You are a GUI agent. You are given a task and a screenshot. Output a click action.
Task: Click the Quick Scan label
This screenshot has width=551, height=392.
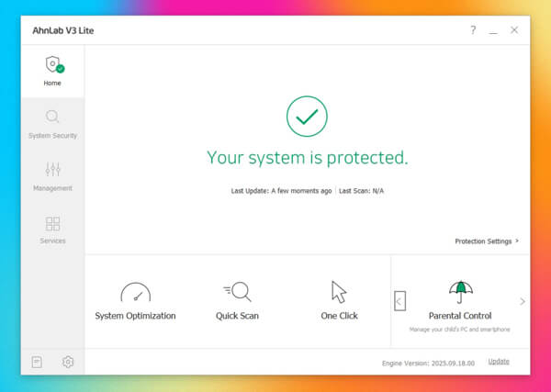[237, 316]
